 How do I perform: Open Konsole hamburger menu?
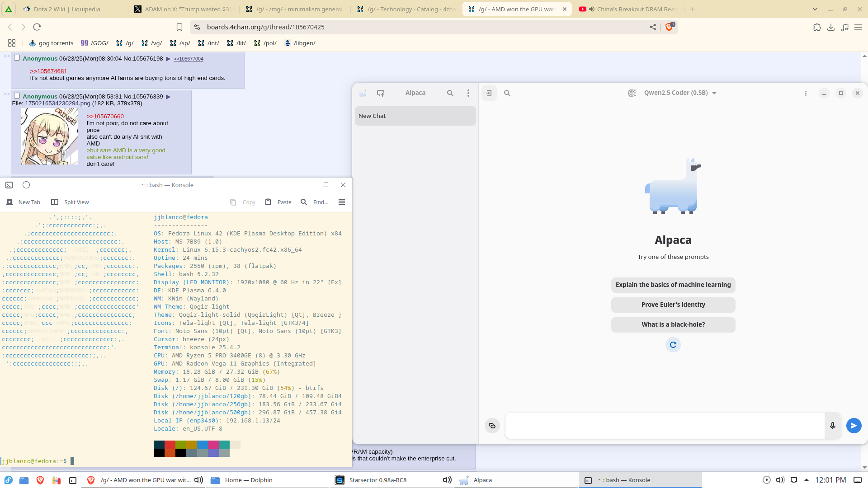(342, 202)
